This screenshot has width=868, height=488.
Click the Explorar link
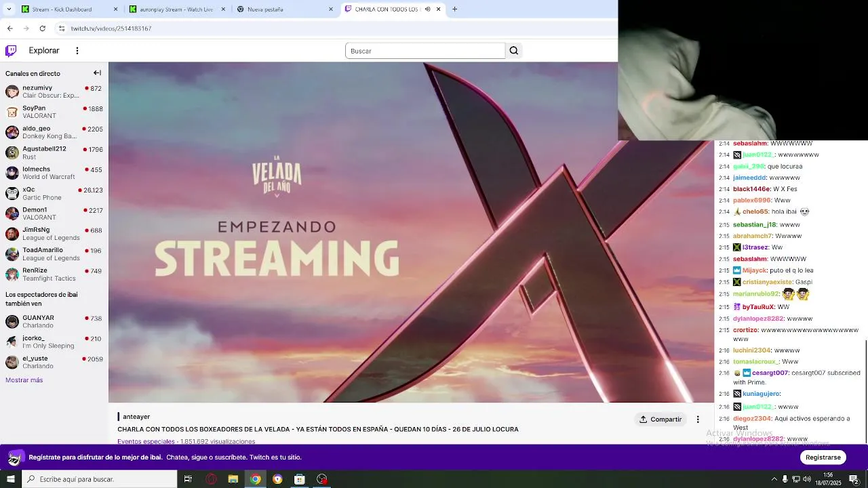pyautogui.click(x=44, y=51)
